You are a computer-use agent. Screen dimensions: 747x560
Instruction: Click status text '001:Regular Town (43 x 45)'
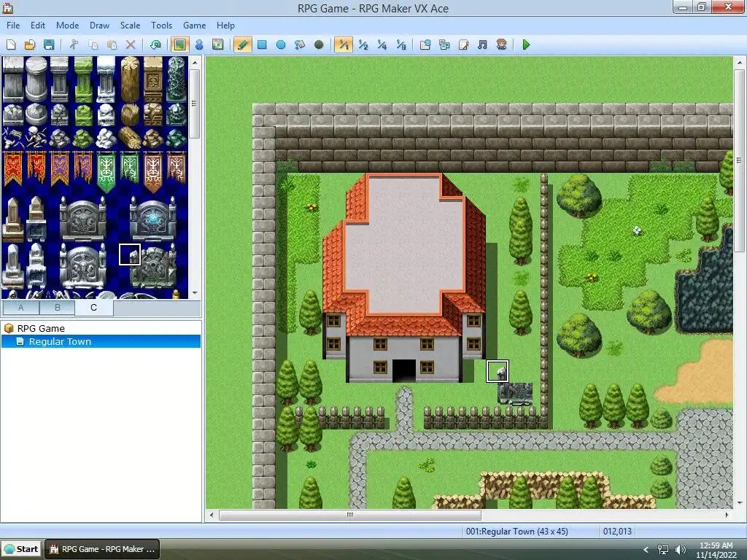[517, 532]
